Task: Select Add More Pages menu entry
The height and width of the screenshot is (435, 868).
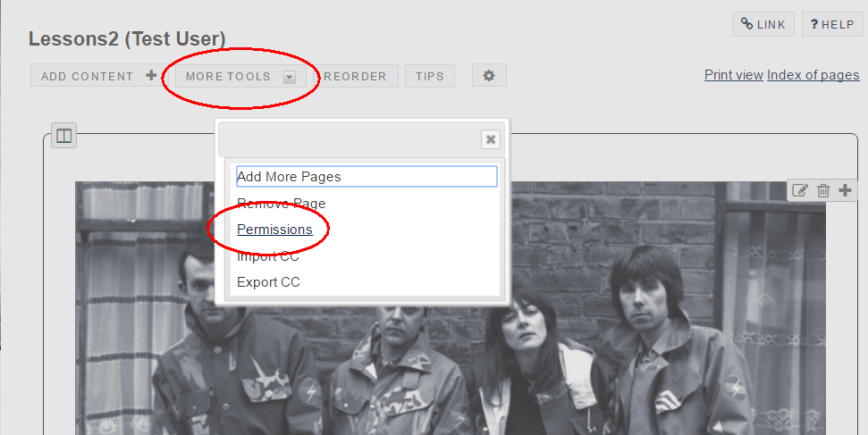Action: [x=289, y=177]
